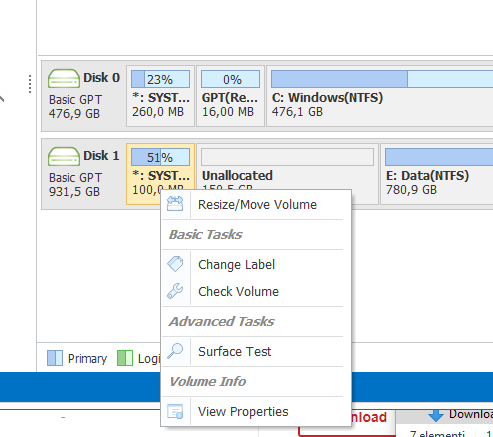Click the Primary legend color swatch

[x=55, y=358]
